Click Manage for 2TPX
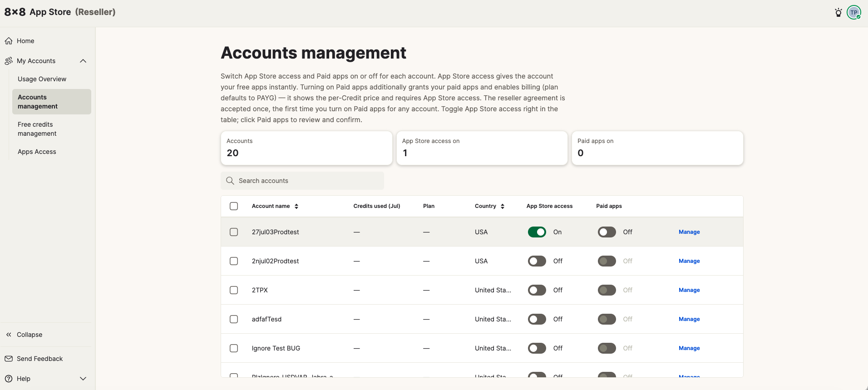Screen dimensions: 868x390 (x=689, y=290)
